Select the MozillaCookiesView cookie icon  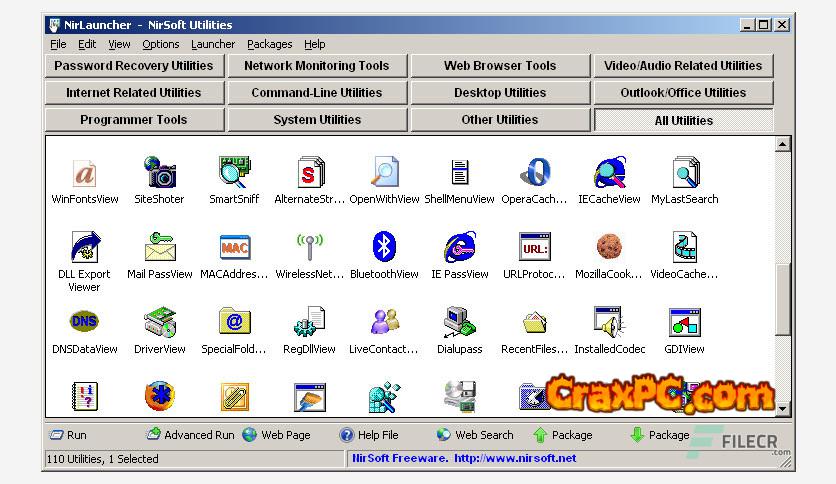tap(609, 246)
